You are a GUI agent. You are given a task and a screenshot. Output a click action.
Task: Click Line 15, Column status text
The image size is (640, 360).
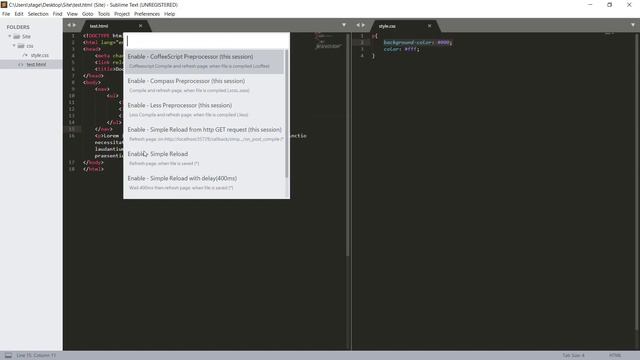[36, 356]
